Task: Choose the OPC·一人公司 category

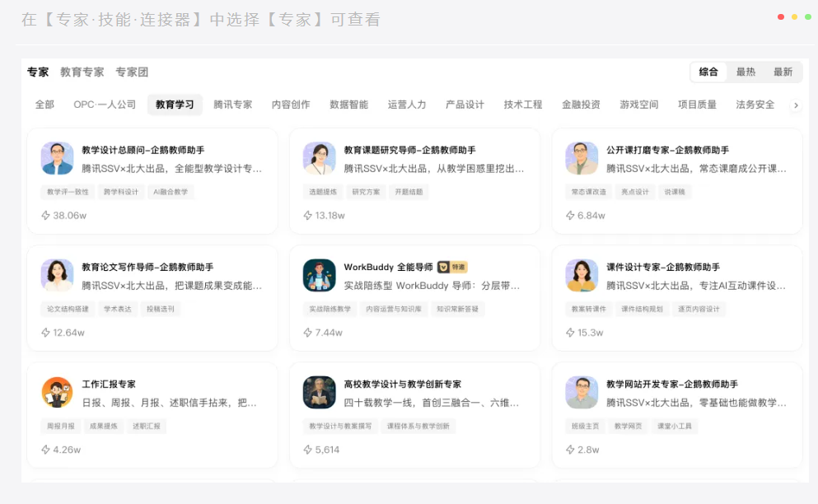Action: [105, 105]
